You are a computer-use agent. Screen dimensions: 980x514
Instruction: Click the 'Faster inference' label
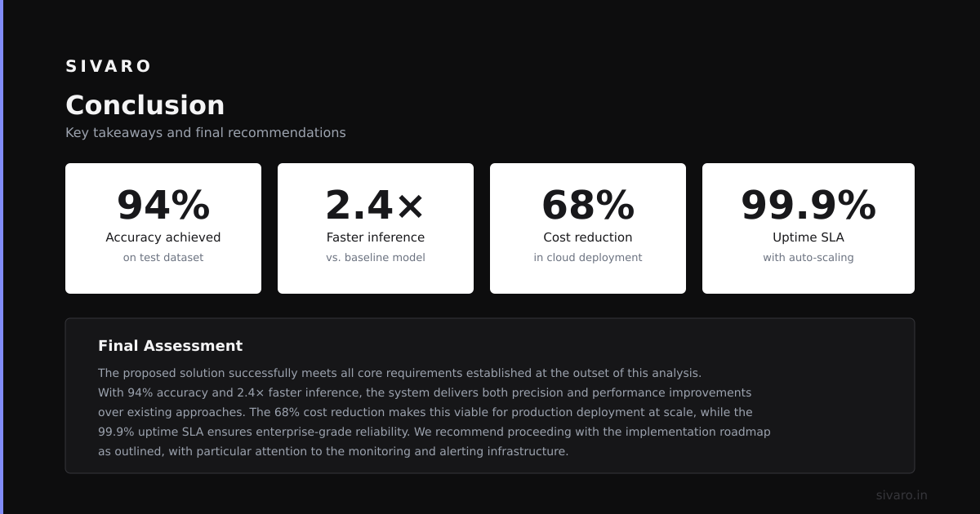click(x=376, y=237)
